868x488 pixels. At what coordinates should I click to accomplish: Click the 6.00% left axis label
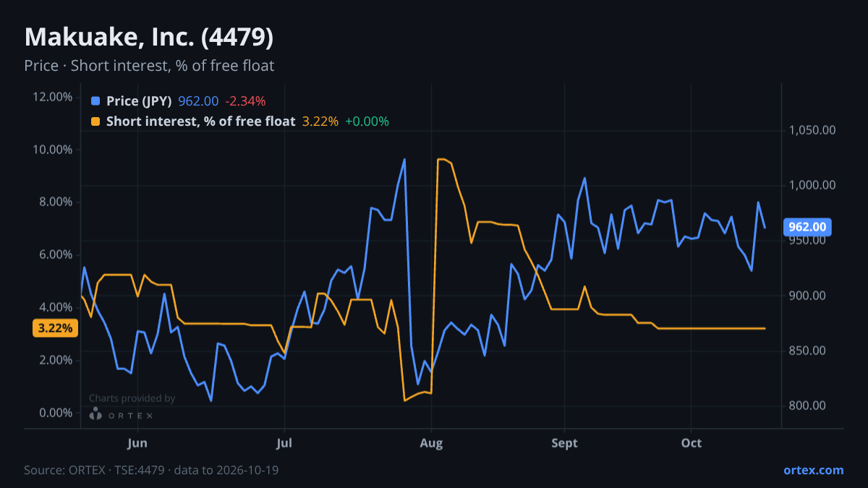[x=56, y=254]
